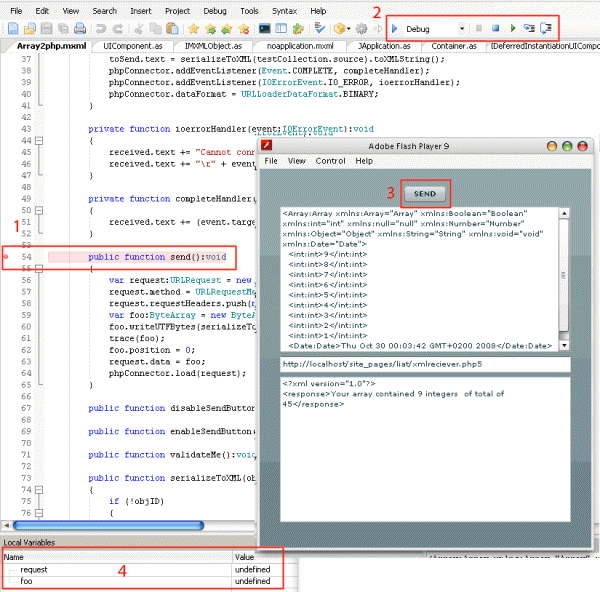Click the split-pane window toolbar icon

click(281, 28)
